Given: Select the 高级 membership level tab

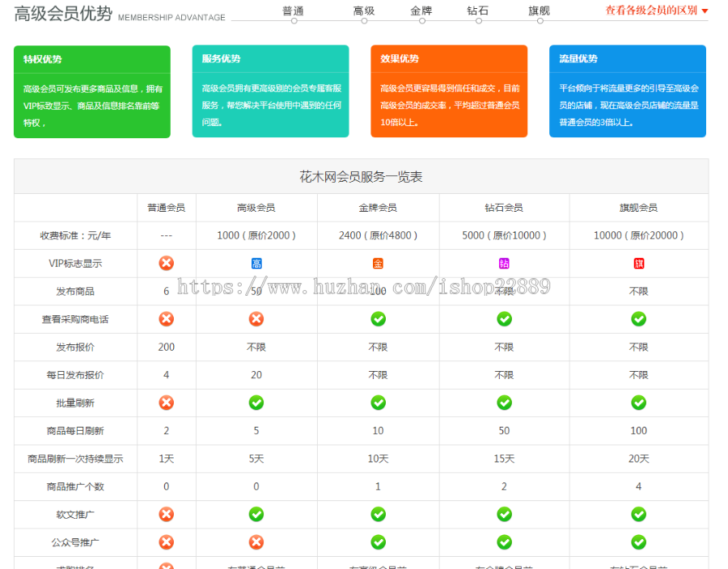Looking at the screenshot, I should click(x=364, y=11).
